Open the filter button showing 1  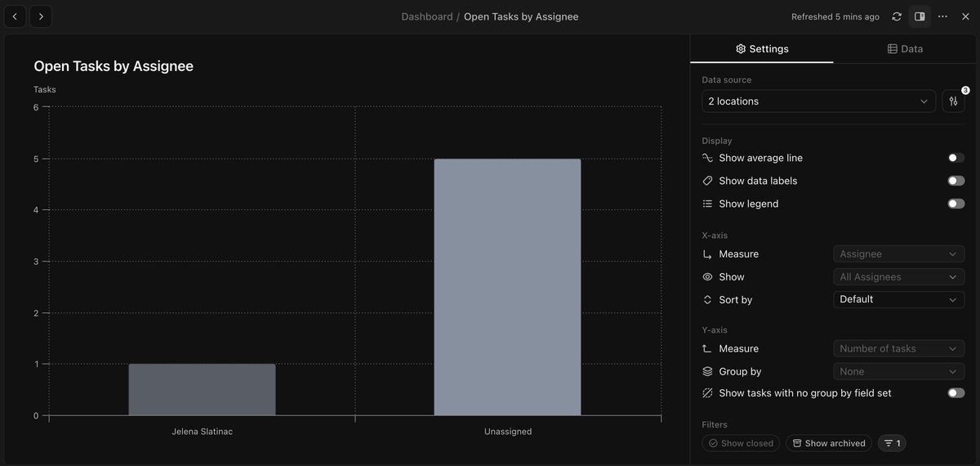click(x=892, y=443)
